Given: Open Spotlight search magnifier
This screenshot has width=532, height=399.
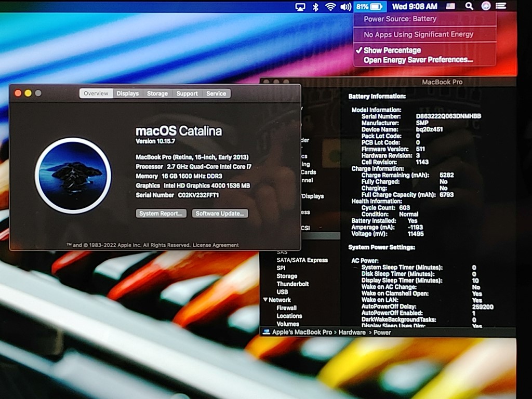Looking at the screenshot, I should click(x=469, y=6).
